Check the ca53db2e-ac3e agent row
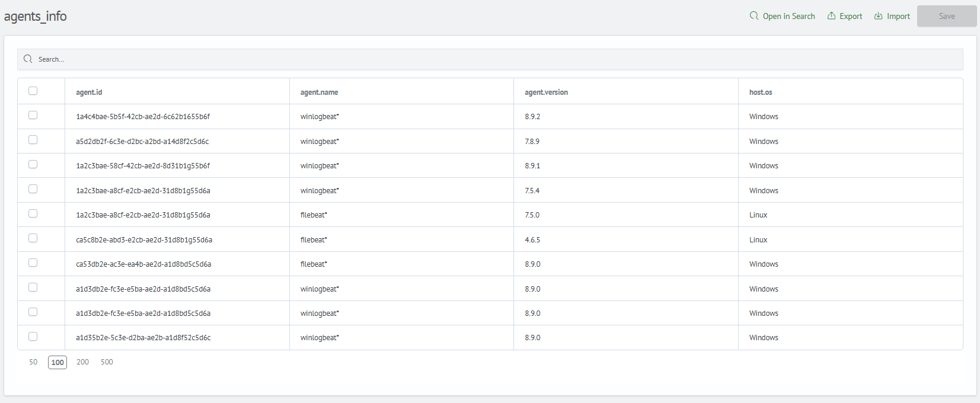Image resolution: width=980 pixels, height=403 pixels. coord(33,263)
